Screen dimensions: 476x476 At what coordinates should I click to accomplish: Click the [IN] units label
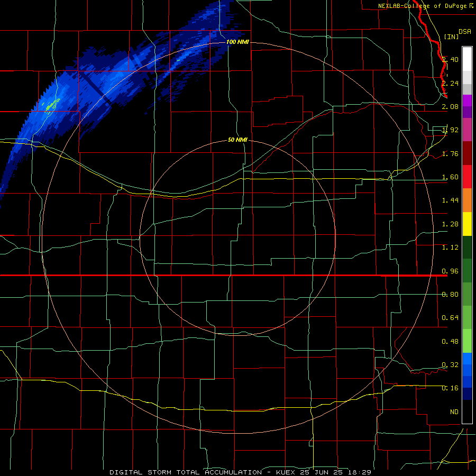click(452, 36)
